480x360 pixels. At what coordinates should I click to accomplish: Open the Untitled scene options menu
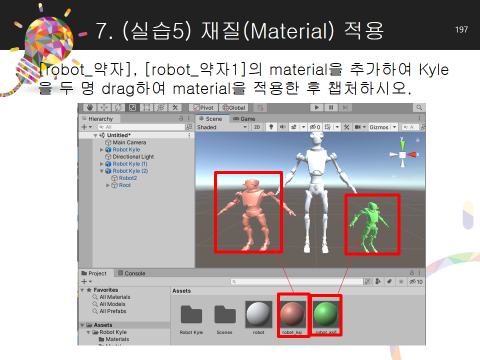(189, 135)
